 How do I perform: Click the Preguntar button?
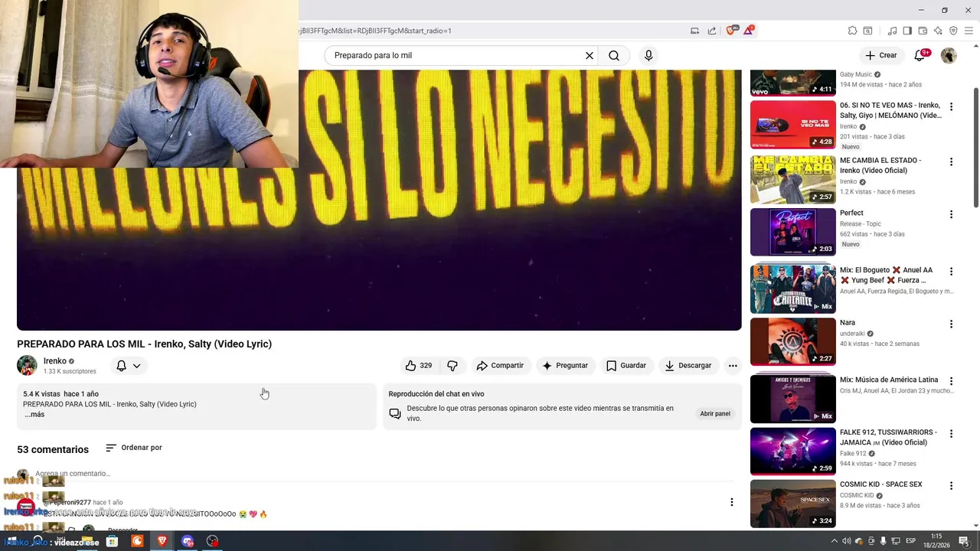click(x=565, y=366)
